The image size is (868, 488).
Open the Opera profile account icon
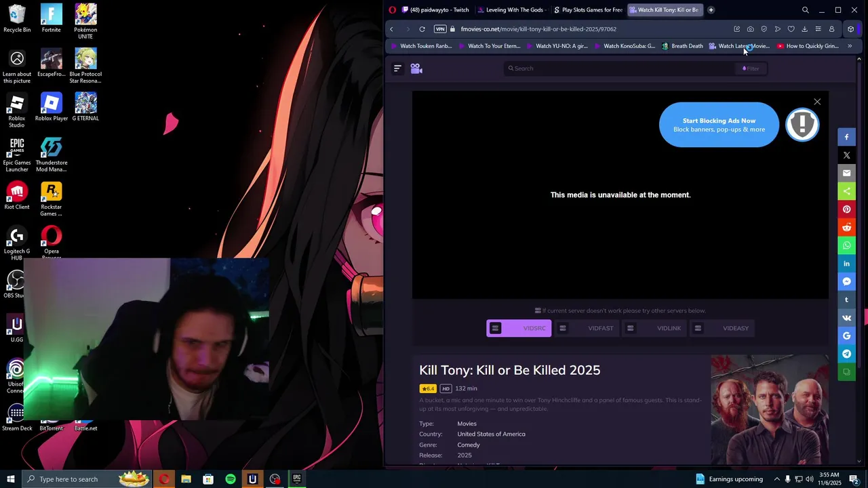(831, 29)
